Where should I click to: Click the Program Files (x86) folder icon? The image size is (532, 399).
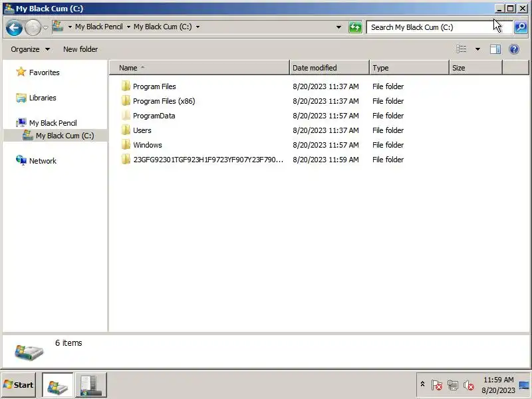(x=126, y=101)
